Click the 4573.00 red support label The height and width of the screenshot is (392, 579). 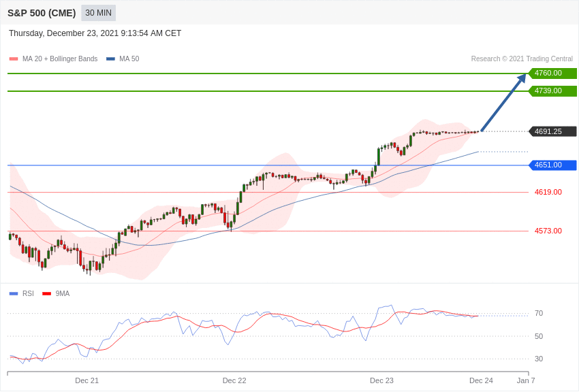pos(548,231)
